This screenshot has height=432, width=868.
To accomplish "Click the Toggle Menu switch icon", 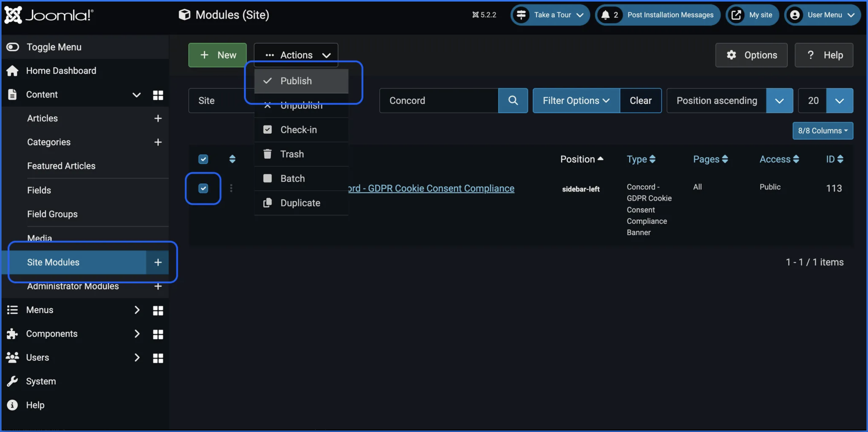I will [13, 47].
